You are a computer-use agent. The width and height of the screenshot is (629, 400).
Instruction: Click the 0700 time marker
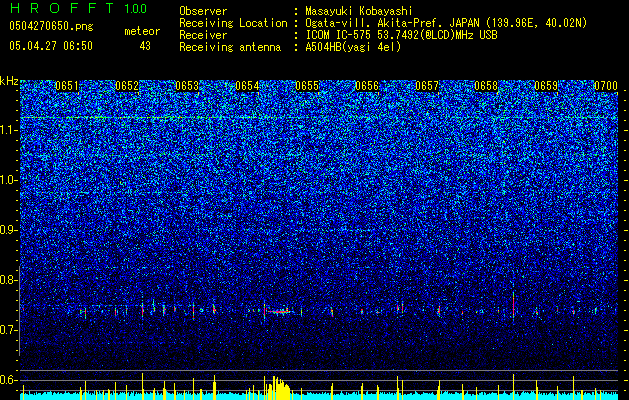pos(606,86)
